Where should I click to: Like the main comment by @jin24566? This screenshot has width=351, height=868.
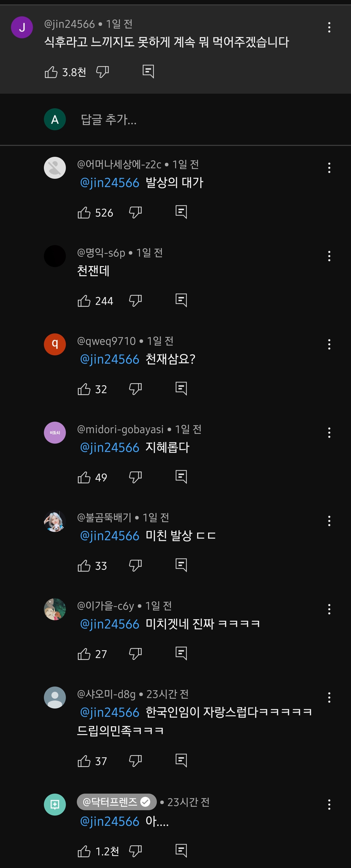pyautogui.click(x=51, y=72)
